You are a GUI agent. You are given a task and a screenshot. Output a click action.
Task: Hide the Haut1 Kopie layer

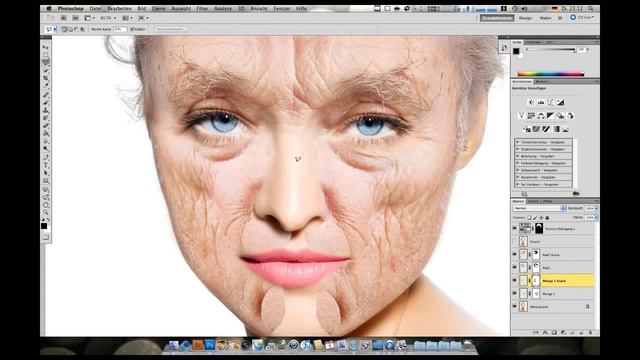click(515, 254)
